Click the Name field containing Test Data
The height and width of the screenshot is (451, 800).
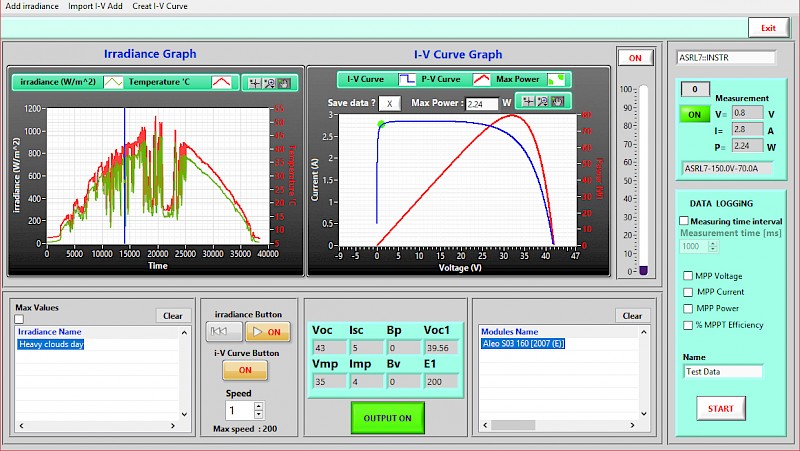(723, 372)
